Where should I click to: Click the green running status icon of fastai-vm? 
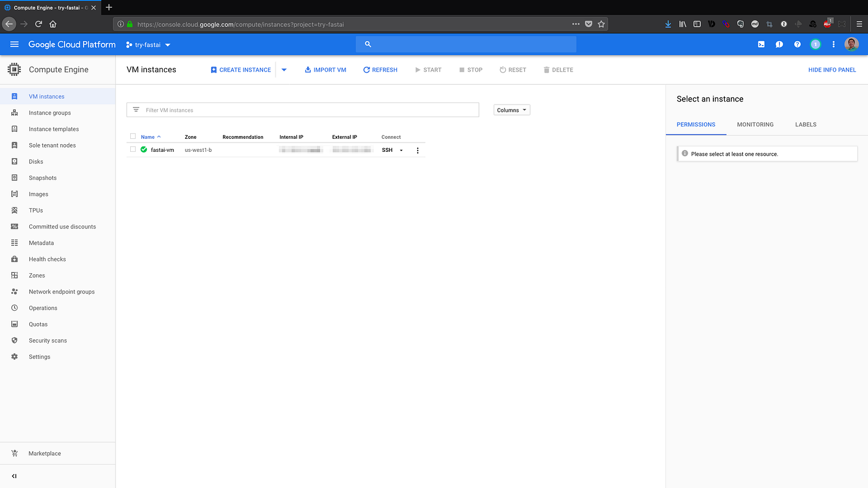pyautogui.click(x=144, y=150)
